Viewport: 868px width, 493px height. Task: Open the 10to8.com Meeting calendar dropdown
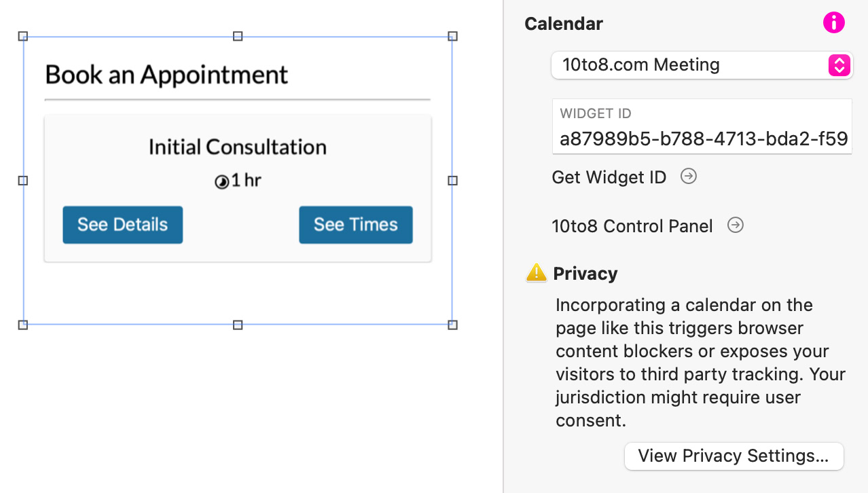coord(702,65)
